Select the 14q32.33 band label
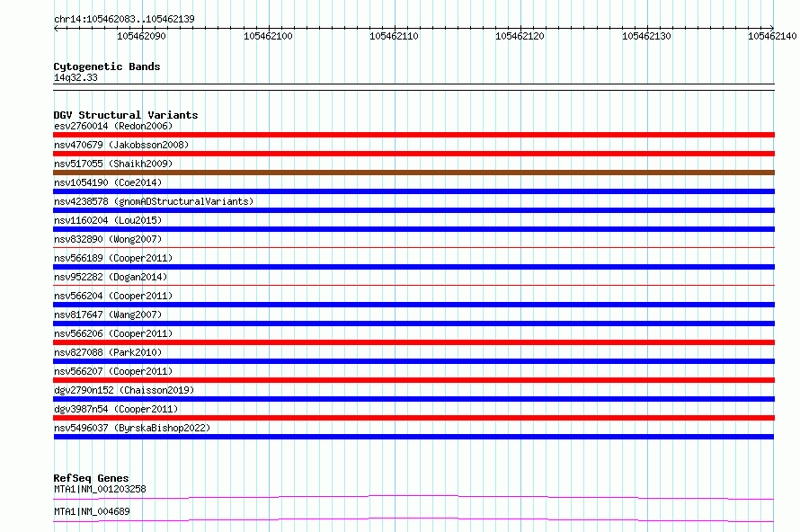 coord(76,77)
